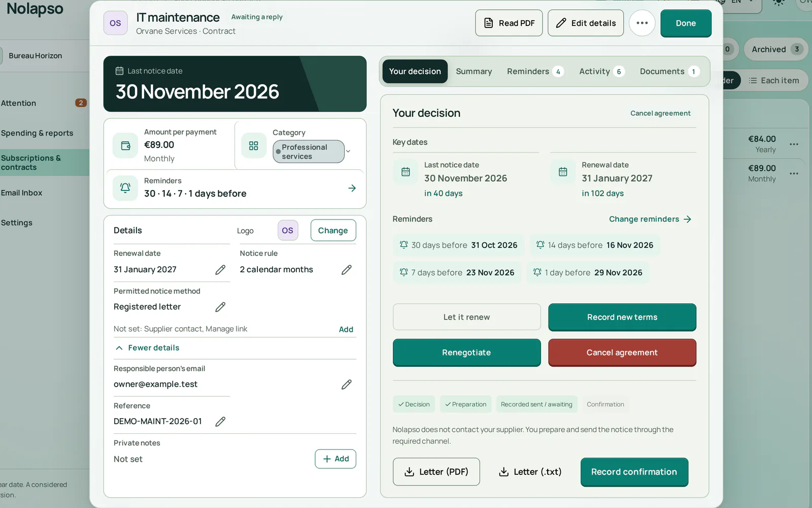812x508 pixels.
Task: Edit the Notice rule pencil icon
Action: click(x=347, y=270)
